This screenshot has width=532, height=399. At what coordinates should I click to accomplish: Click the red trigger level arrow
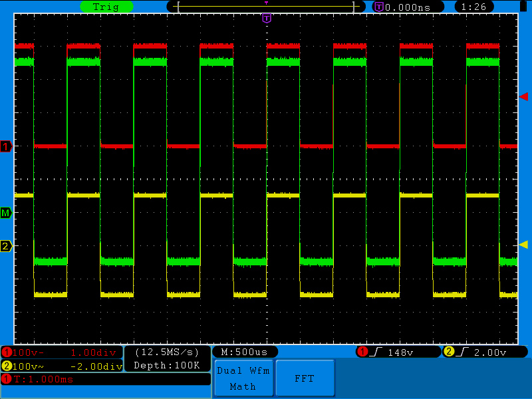pyautogui.click(x=523, y=96)
